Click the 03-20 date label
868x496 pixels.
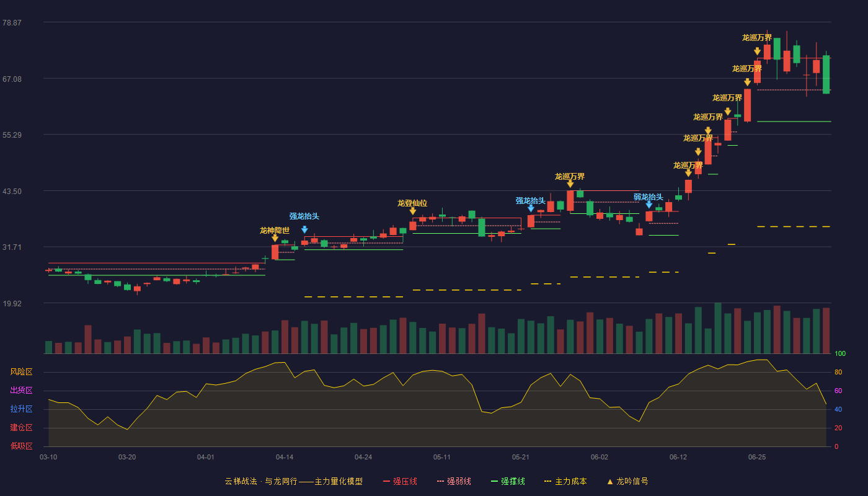[x=127, y=457]
